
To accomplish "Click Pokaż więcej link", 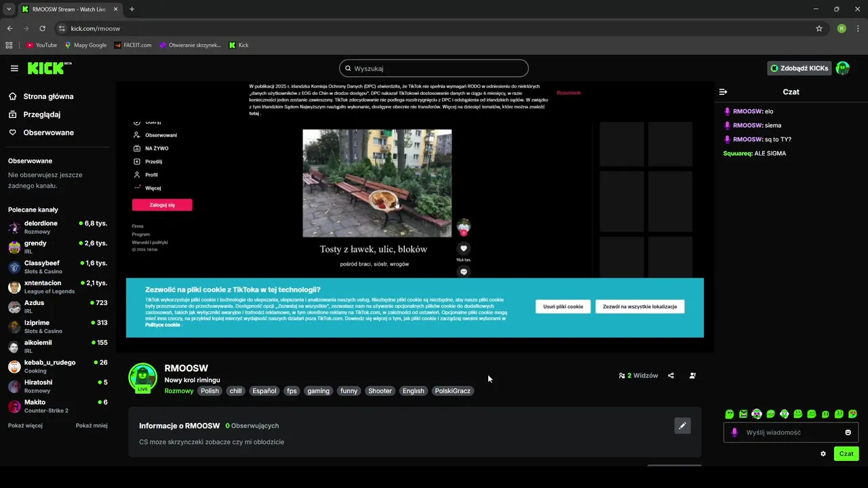I will point(25,426).
